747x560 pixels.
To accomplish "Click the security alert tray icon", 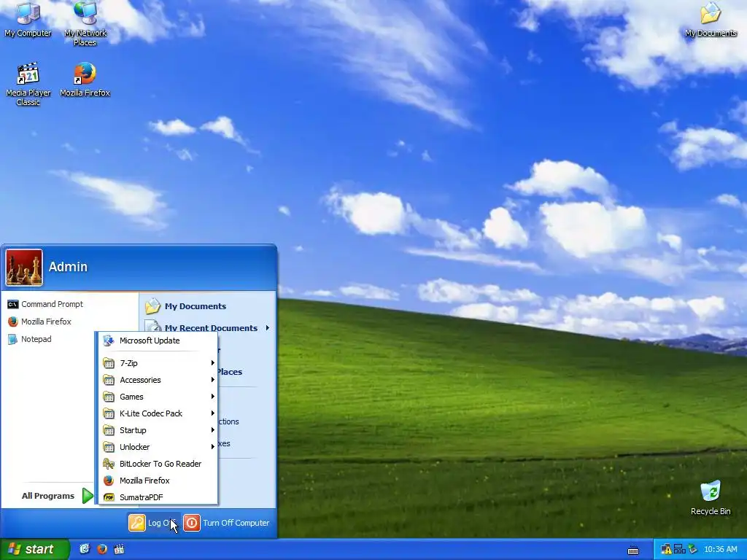I will pyautogui.click(x=666, y=550).
